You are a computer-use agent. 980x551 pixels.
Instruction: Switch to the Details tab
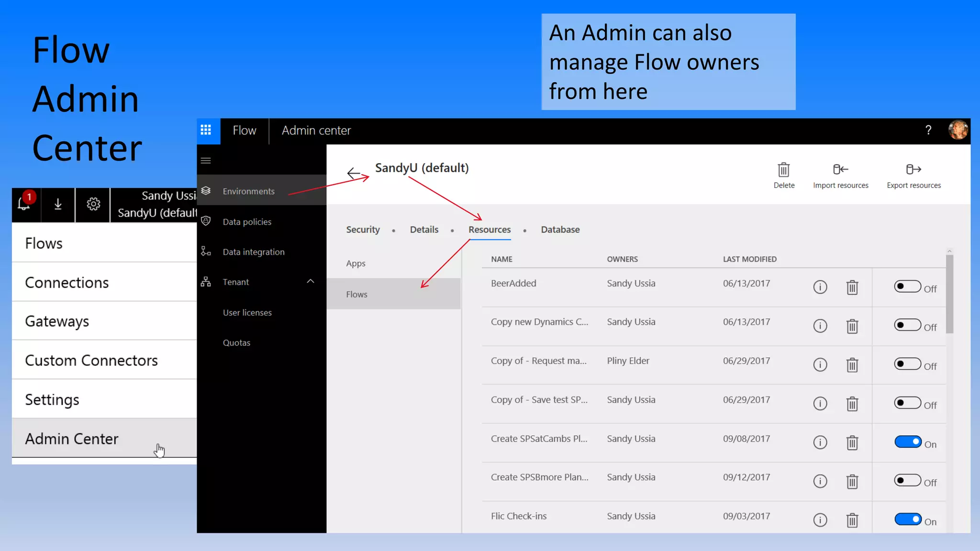coord(424,230)
